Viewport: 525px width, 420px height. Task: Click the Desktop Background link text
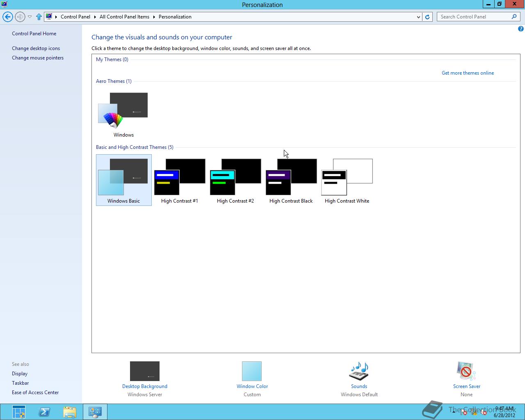[145, 386]
